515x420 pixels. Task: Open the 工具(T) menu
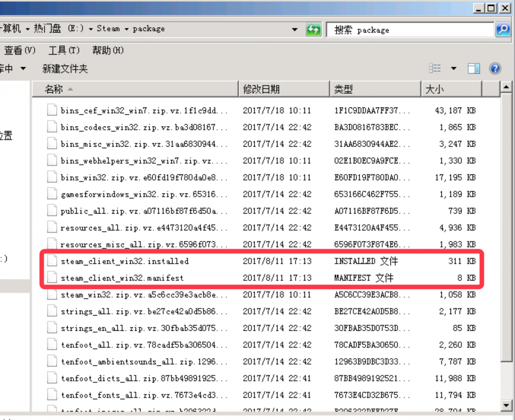point(64,50)
